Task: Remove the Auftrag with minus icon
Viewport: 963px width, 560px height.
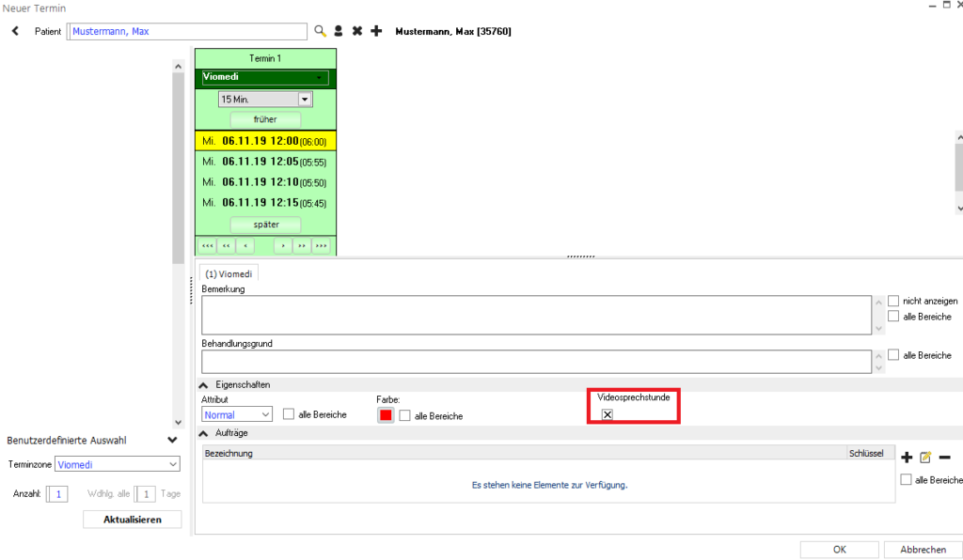Action: click(944, 458)
